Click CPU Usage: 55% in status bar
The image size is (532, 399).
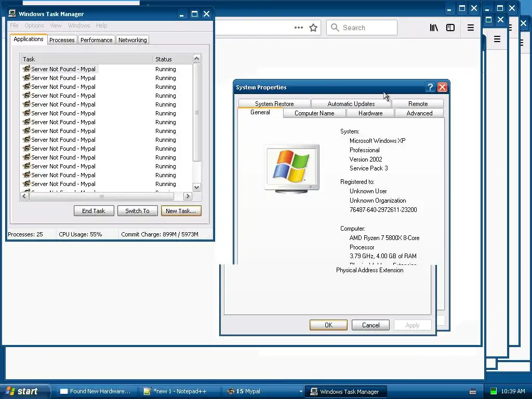(x=81, y=234)
